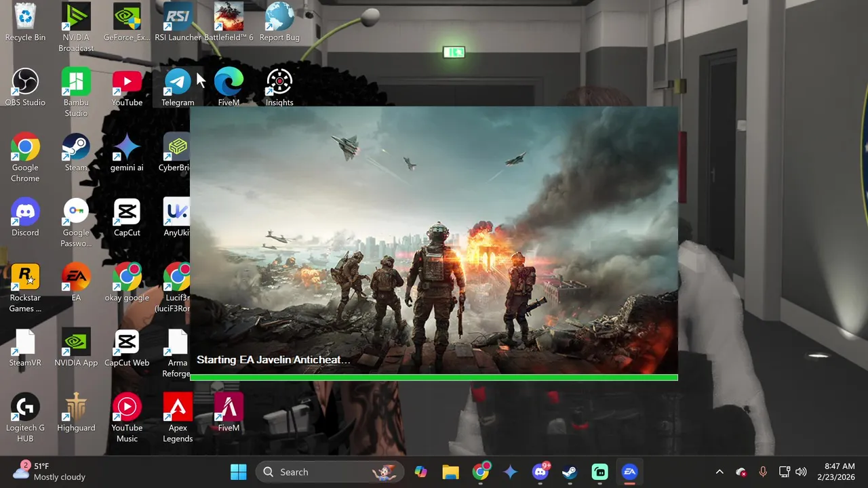Open Rockstar Games Launcher shortcut
The image size is (868, 488).
(25, 288)
